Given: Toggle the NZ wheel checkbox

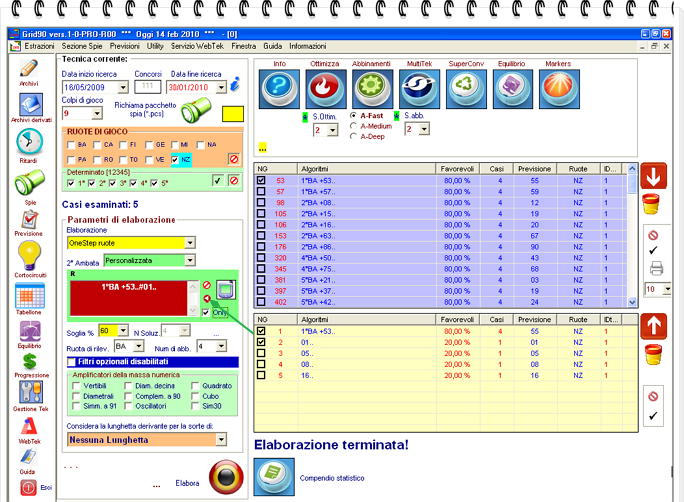Looking at the screenshot, I should (175, 160).
